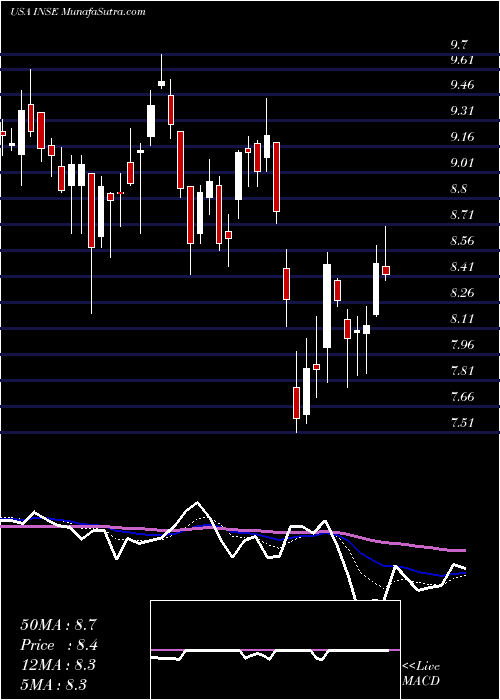Click the 8.11 price axis label
Viewport: 500px width, 700px height.
point(462,319)
